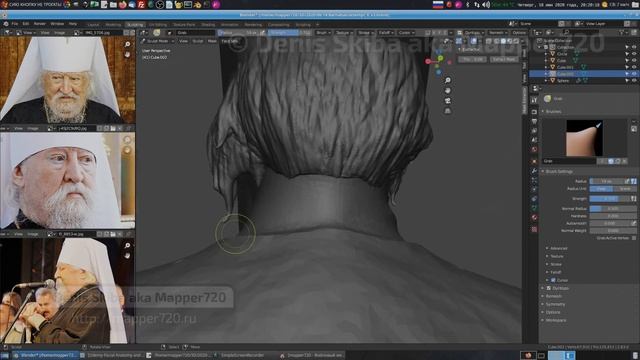Click the green Y axis on the navigation gizmo
640x360 pixels.
(x=440, y=58)
